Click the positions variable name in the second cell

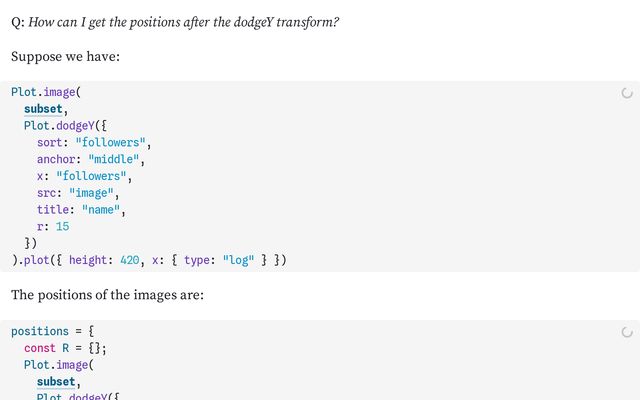[40, 331]
